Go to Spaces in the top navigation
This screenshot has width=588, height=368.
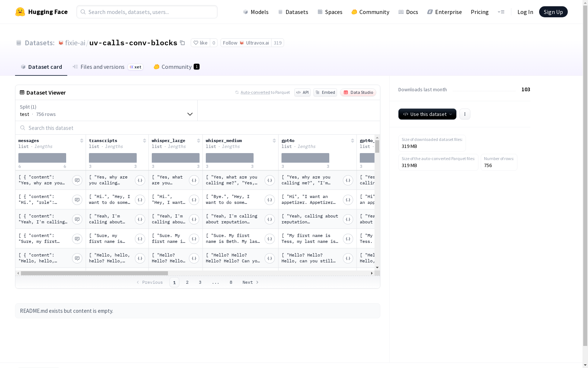point(330,12)
